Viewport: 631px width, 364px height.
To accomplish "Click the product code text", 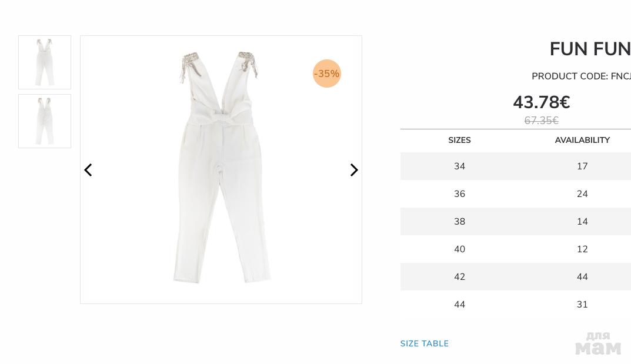I will pyautogui.click(x=580, y=76).
